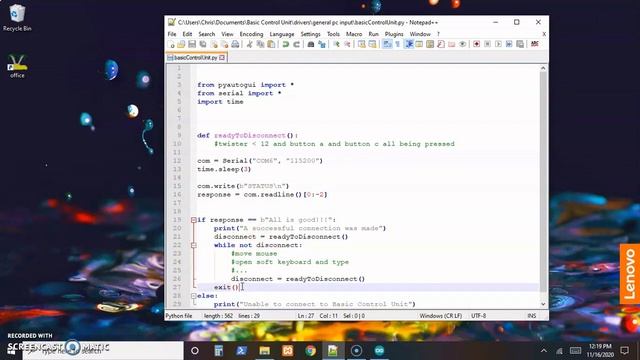The height and width of the screenshot is (360, 640).
Task: Click the save recorded macro icon
Action: coord(520,44)
